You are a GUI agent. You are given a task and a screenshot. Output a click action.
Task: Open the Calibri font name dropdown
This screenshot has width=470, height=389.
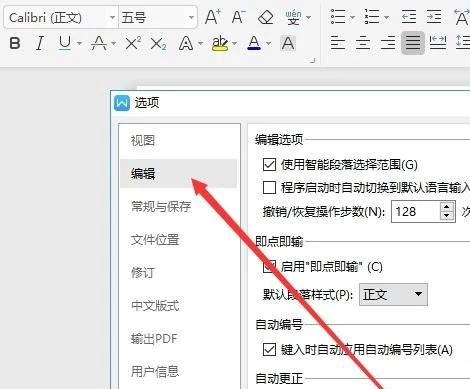[112, 17]
